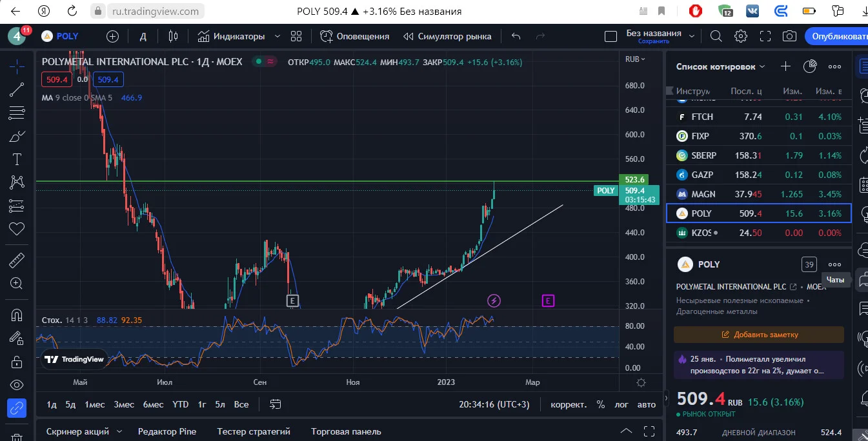This screenshot has width=868, height=441.
Task: Add symbol to watchlist with plus
Action: coord(785,66)
